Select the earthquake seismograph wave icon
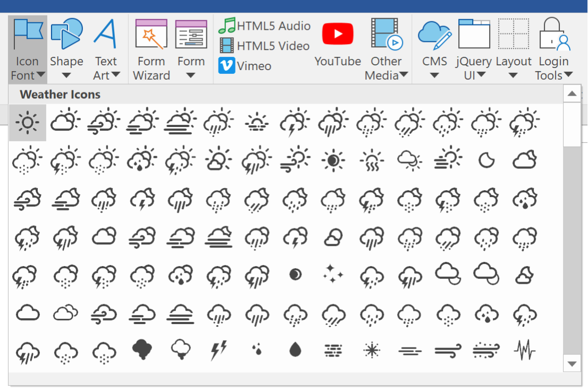This screenshot has height=391, width=588. [525, 350]
